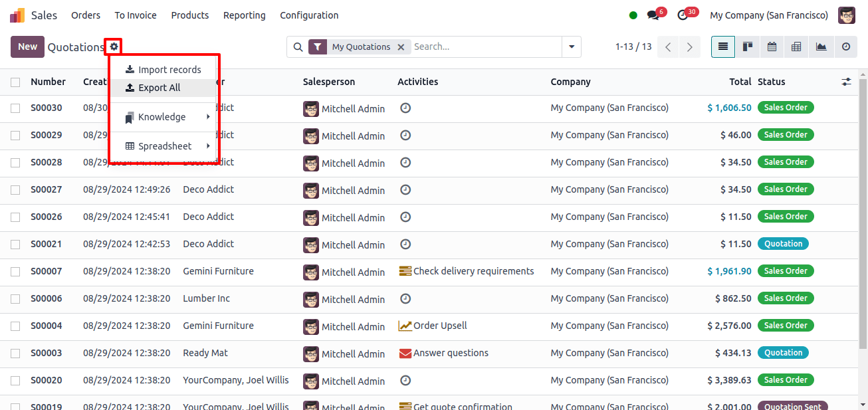Open the Sales app home icon

pos(17,15)
